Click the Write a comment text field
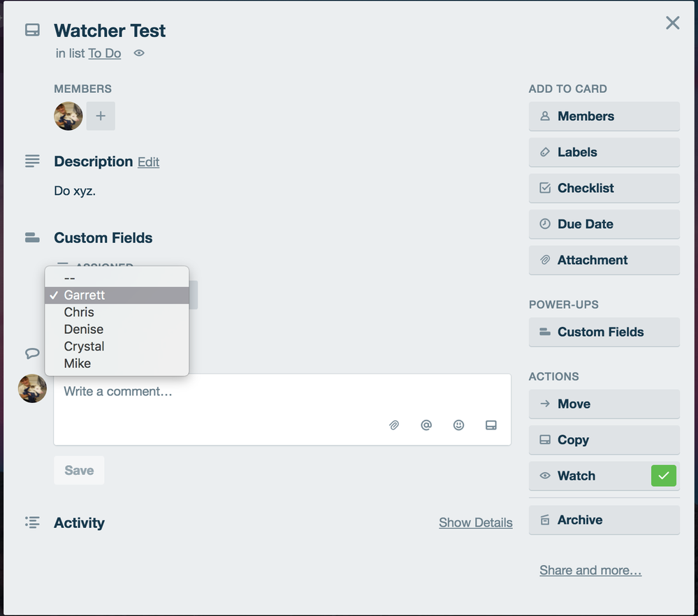This screenshot has height=616, width=698. (x=282, y=409)
